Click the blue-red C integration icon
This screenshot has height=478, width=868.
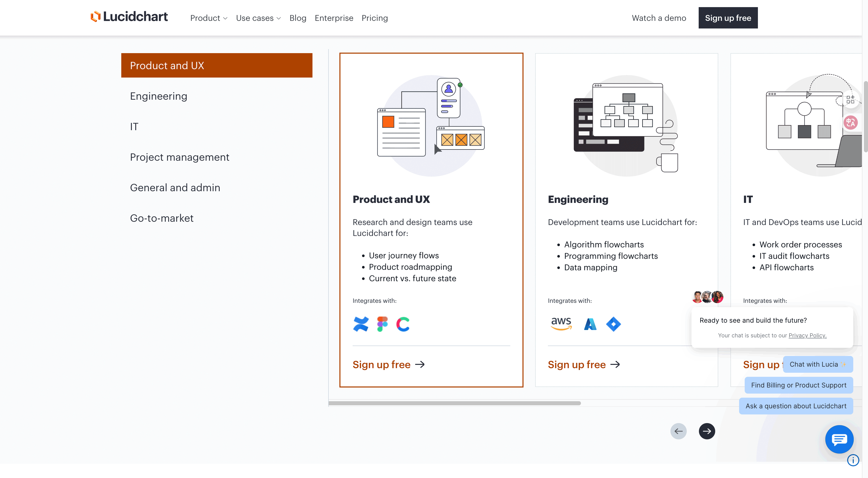pyautogui.click(x=403, y=324)
